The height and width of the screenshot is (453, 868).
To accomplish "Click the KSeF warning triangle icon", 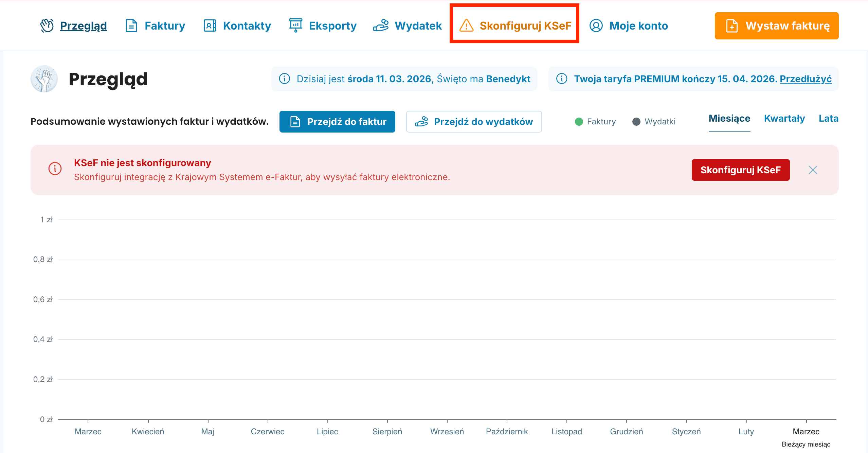I will 466,26.
